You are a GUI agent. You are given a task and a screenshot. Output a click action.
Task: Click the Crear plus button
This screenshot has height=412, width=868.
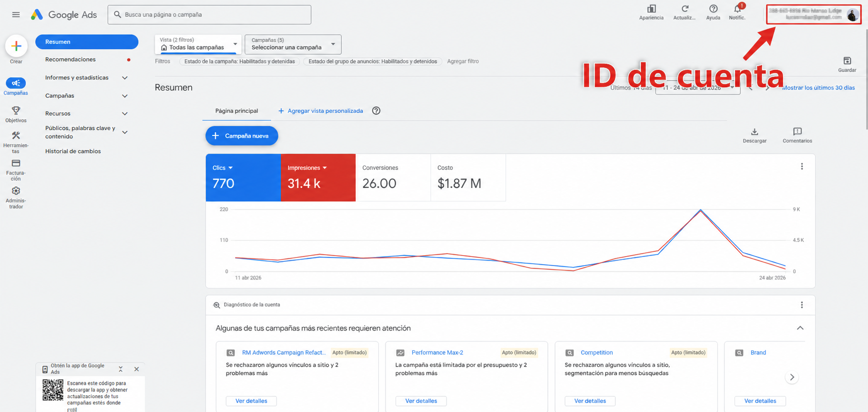pyautogui.click(x=16, y=46)
